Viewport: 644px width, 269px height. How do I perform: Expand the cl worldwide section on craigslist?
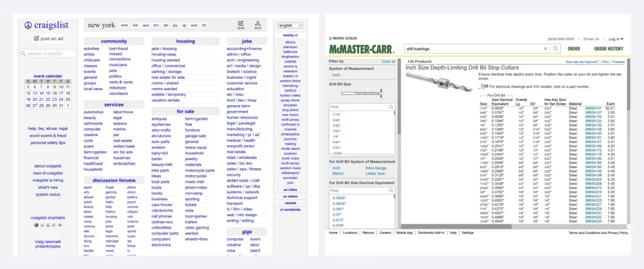[x=290, y=210]
